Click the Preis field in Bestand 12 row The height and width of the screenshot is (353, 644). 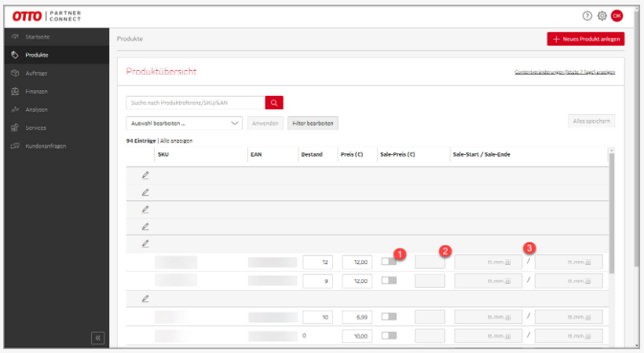357,262
